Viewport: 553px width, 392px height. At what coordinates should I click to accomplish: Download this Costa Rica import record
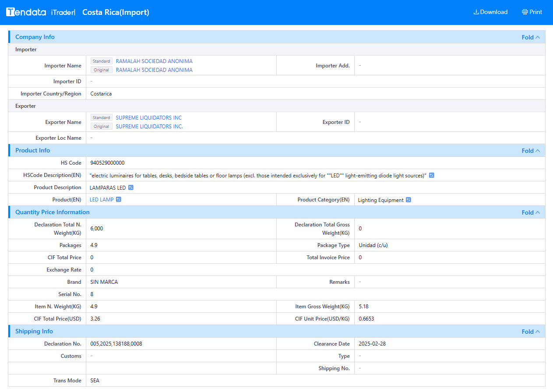tap(490, 12)
